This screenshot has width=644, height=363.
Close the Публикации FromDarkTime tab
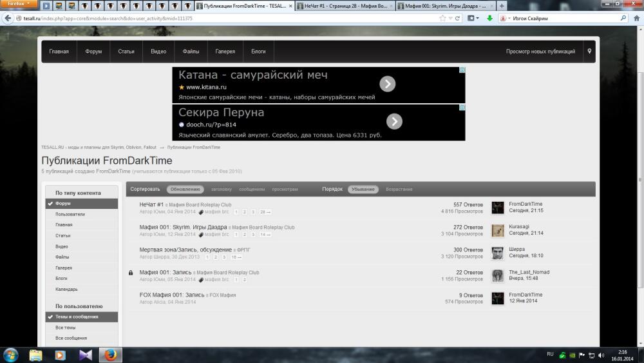tap(290, 6)
